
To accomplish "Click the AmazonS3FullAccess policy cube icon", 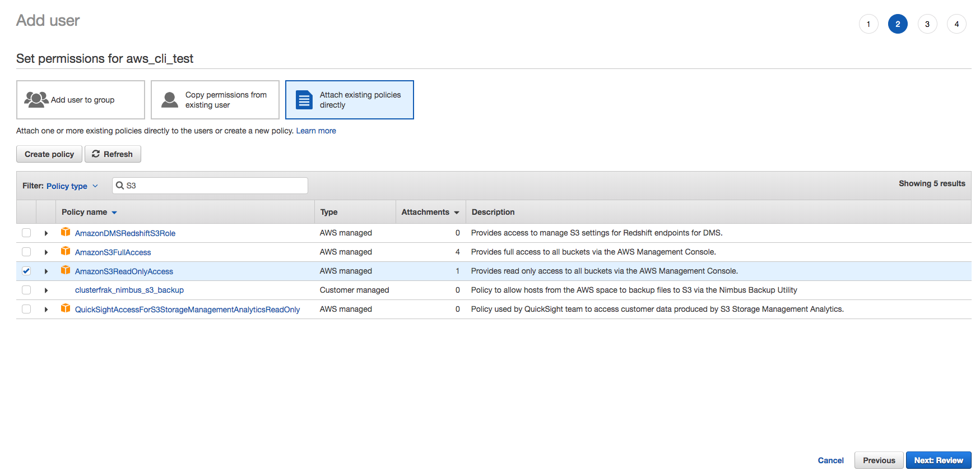I will point(66,251).
